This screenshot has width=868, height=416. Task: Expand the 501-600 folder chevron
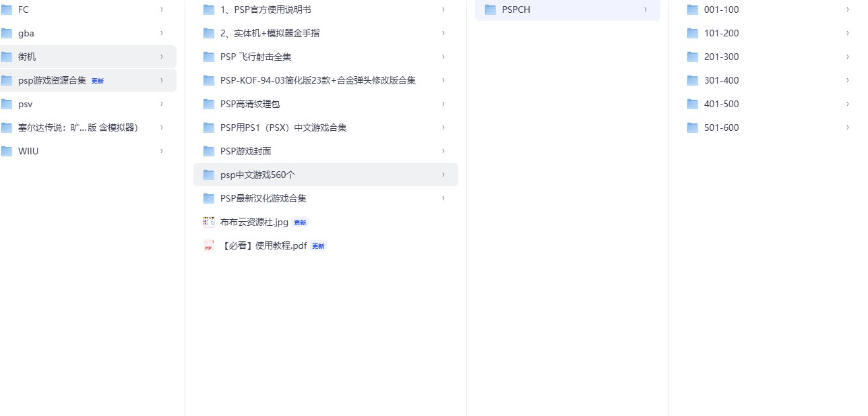pyautogui.click(x=847, y=127)
